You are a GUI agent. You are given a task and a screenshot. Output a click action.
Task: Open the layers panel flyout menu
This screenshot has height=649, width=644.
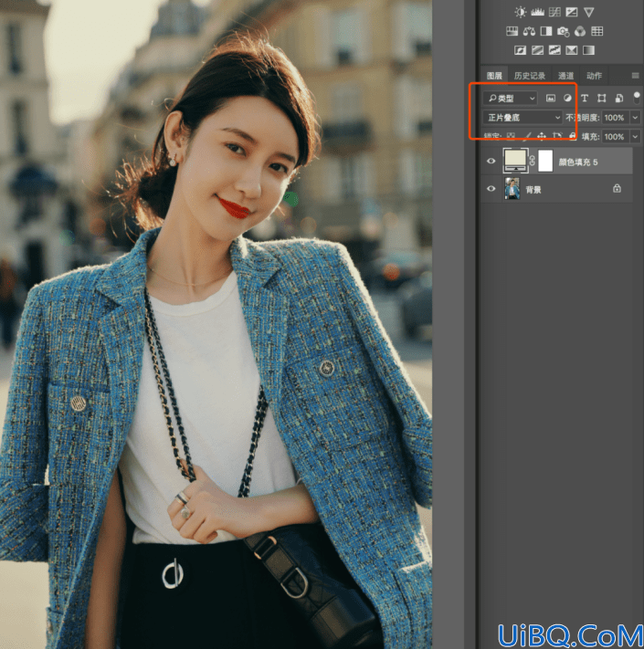pos(635,76)
